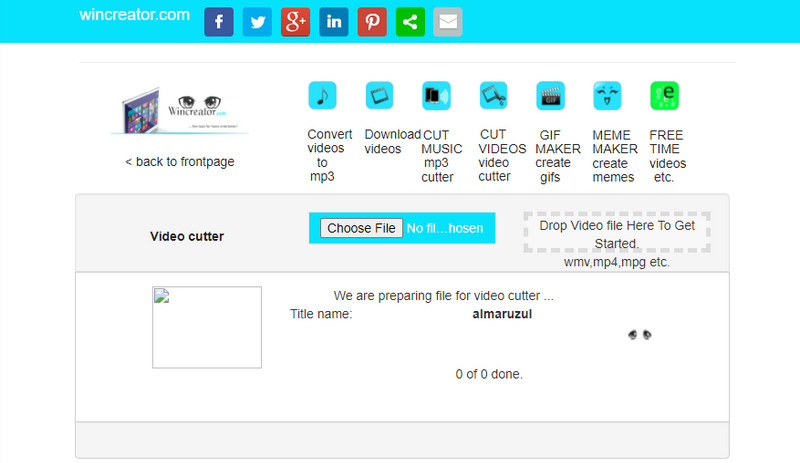Open CUT VIDEOS video cutter link
The width and height of the screenshot is (800, 463).
click(x=502, y=155)
